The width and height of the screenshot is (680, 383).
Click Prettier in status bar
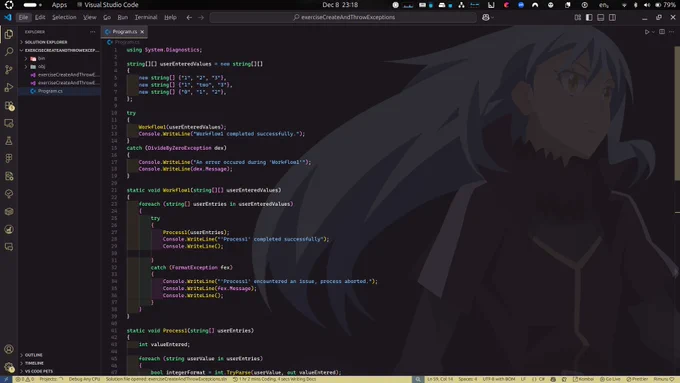[x=637, y=379]
